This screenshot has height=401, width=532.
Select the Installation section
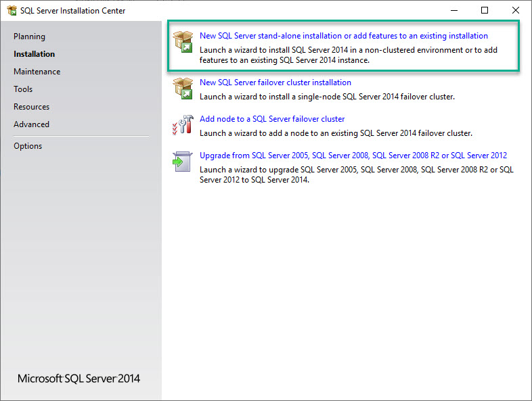click(35, 54)
